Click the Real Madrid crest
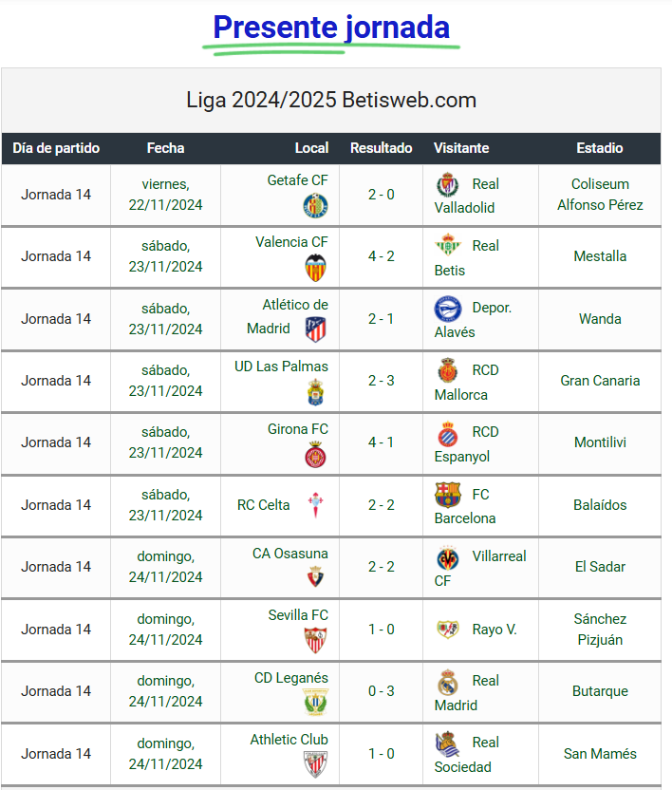This screenshot has height=790, width=672. click(448, 682)
